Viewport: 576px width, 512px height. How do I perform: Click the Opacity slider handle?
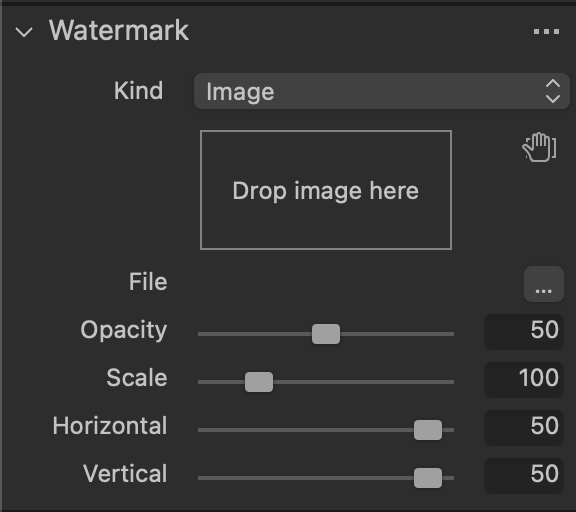(x=326, y=334)
